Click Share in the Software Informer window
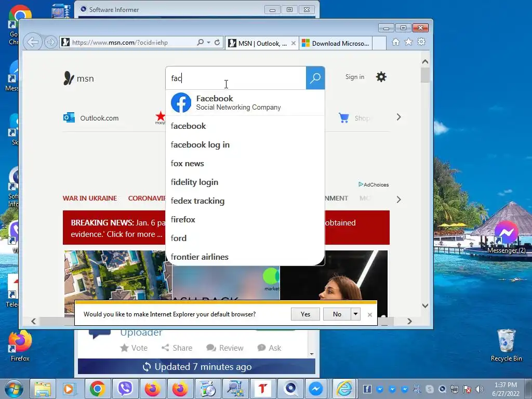 point(177,348)
